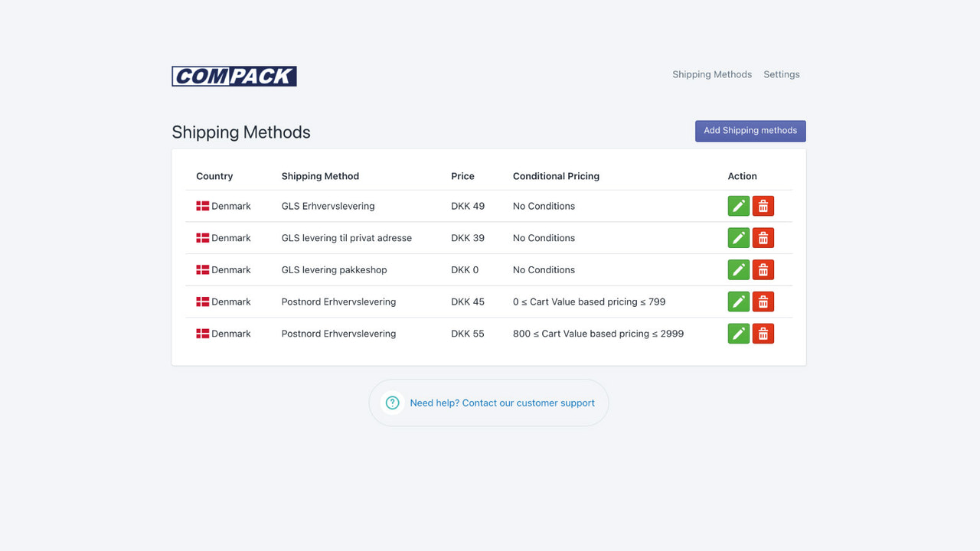Delete the GLS levering til privat adresse method
980x551 pixels.
point(763,237)
